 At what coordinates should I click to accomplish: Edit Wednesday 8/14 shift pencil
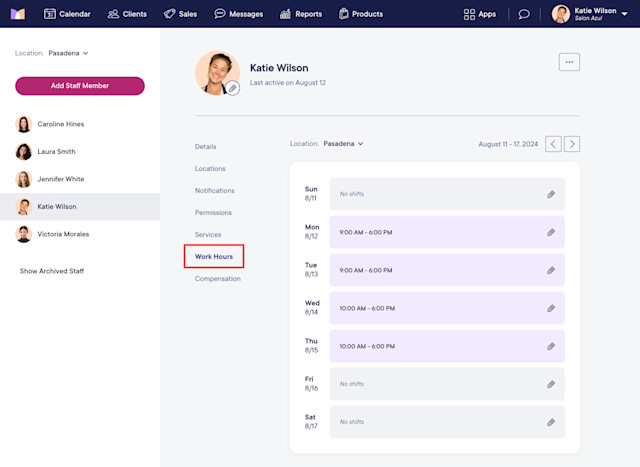[551, 308]
